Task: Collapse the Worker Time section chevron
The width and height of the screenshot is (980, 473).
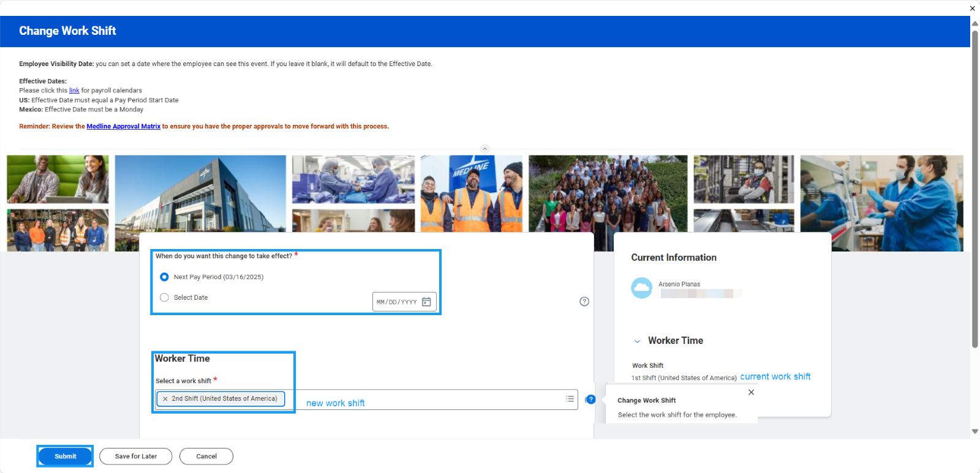Action: (637, 341)
